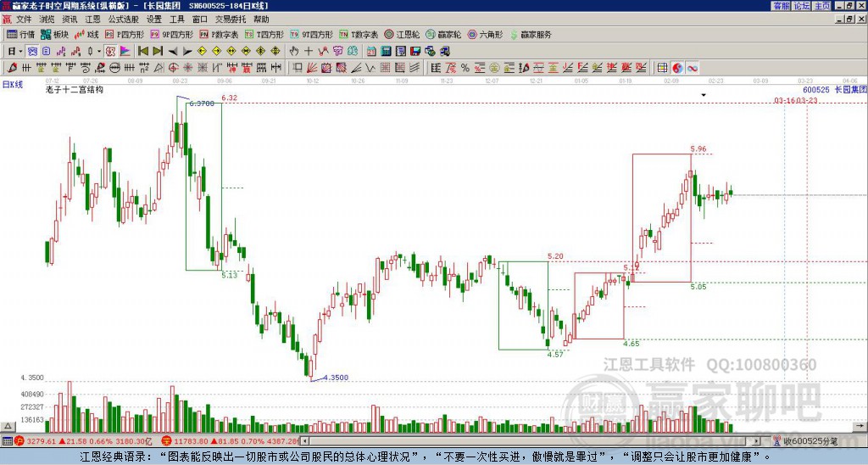Viewport: 868px width, 465px height.
Task: Select the hand pan tool
Action: [x=294, y=52]
